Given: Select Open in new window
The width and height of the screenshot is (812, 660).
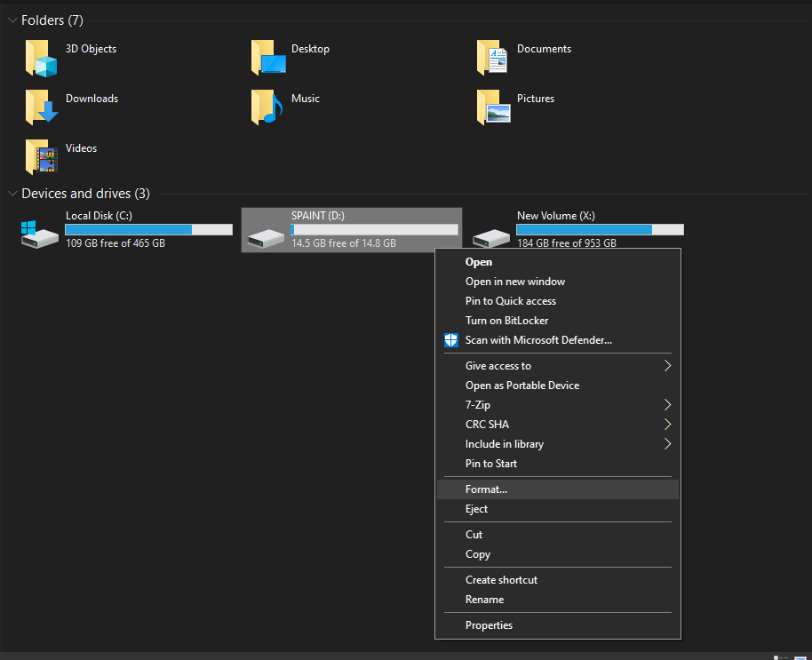Looking at the screenshot, I should pos(558,282).
